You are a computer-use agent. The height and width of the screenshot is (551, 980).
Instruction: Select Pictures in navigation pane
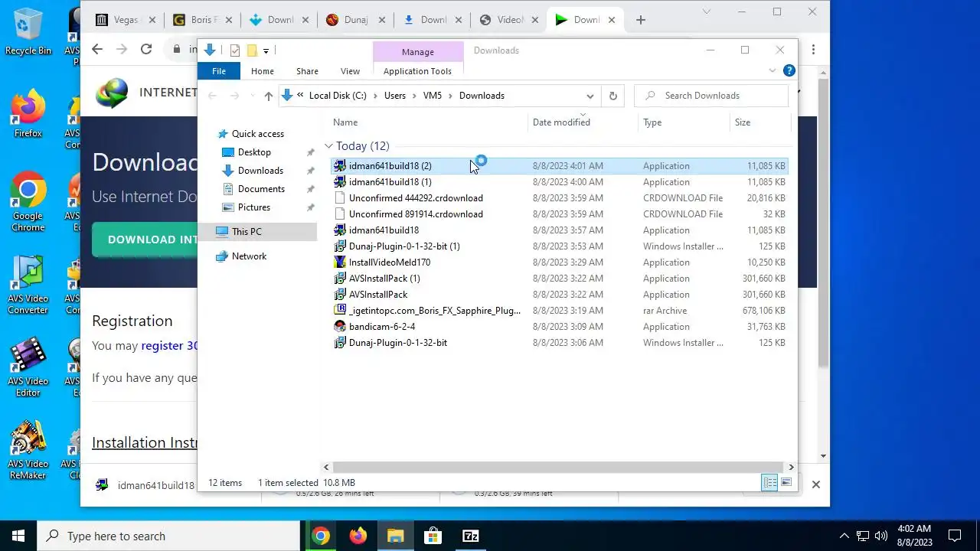(x=253, y=207)
